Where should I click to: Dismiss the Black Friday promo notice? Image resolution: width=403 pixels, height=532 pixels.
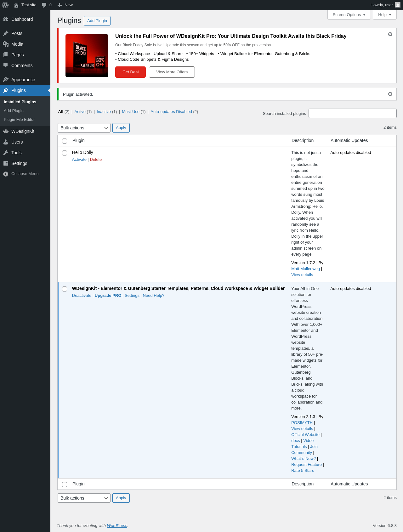click(390, 34)
